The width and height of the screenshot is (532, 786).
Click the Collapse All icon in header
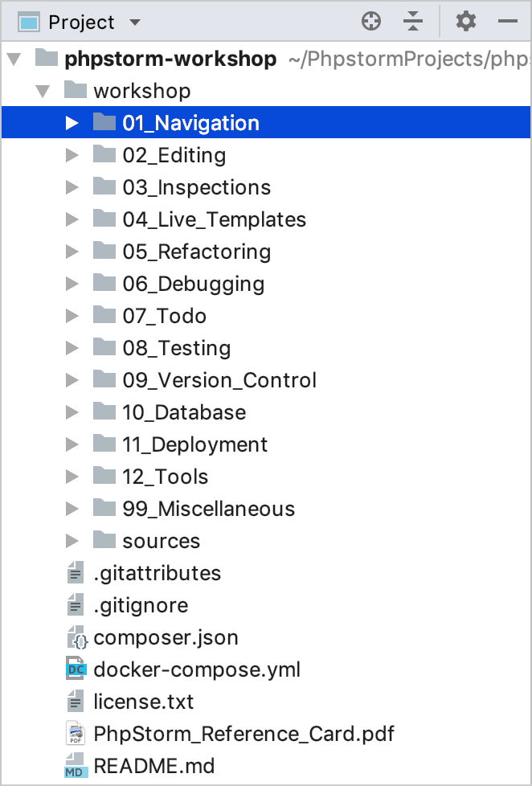click(x=413, y=22)
